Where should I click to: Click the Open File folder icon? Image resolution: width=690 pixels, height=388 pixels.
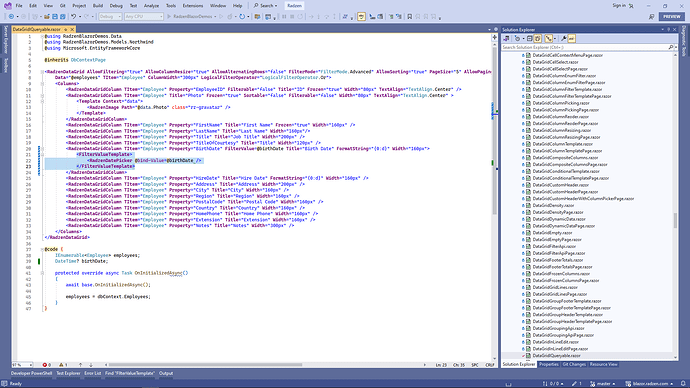(47, 17)
